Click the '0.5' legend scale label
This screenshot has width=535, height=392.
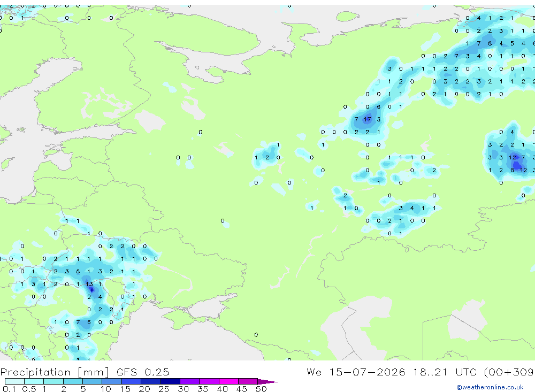(29, 389)
